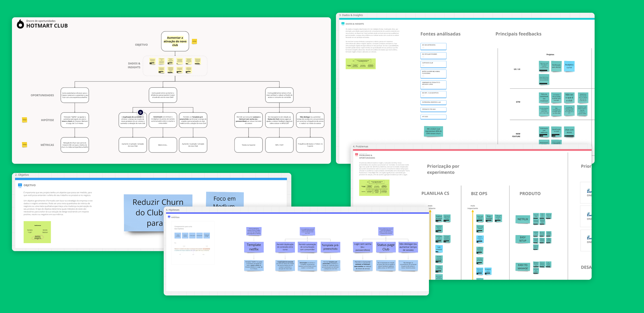
Task: Click the badge next to DADOS & INSIGHTS heading
Action: [x=343, y=23]
